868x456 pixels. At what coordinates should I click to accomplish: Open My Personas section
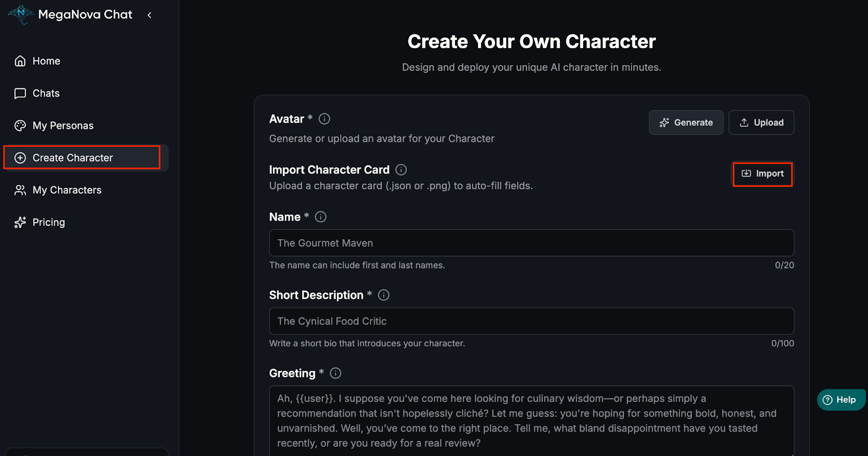point(62,126)
